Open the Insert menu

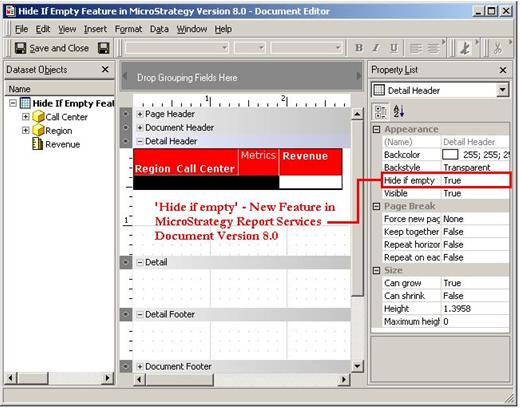click(x=95, y=29)
